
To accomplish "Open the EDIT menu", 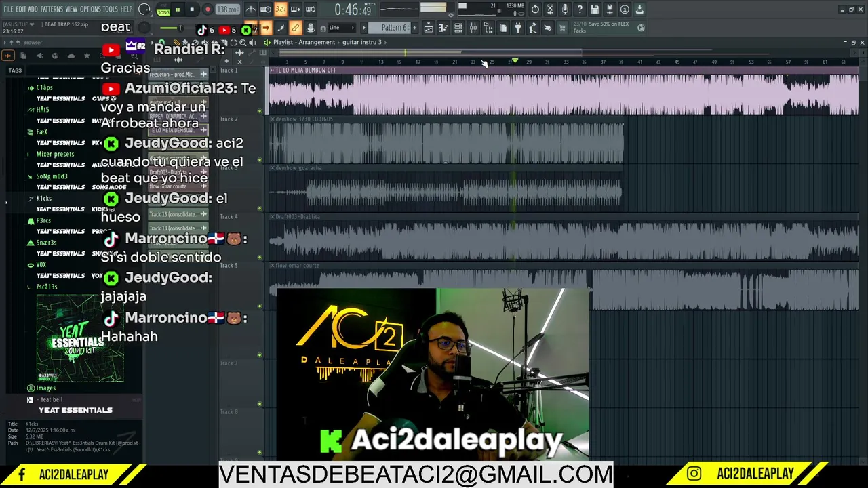I will click(x=21, y=9).
